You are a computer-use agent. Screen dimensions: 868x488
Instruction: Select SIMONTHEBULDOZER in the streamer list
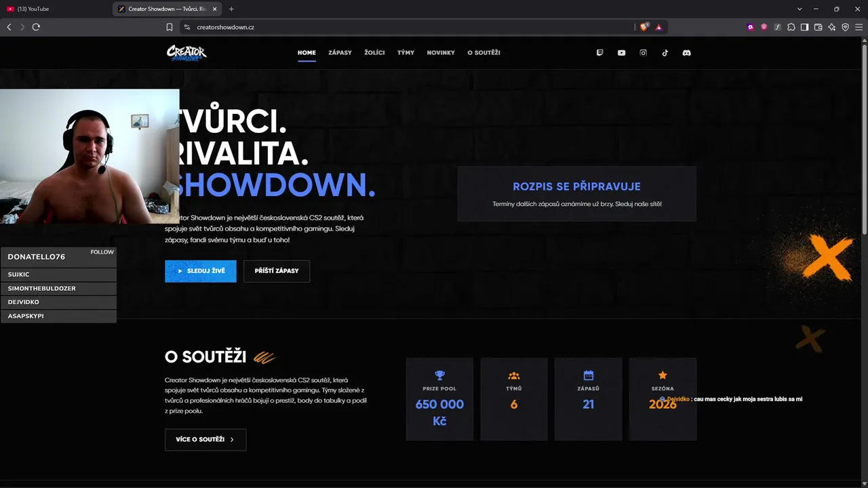tap(58, 289)
